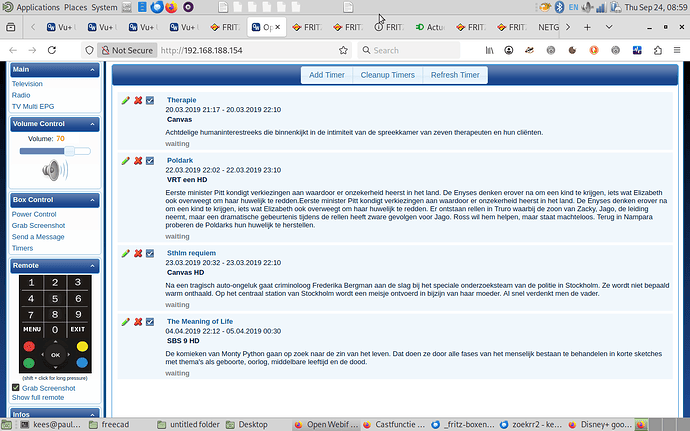The image size is (690, 431).
Task: Collapse the Main sidebar section
Action: pos(92,70)
